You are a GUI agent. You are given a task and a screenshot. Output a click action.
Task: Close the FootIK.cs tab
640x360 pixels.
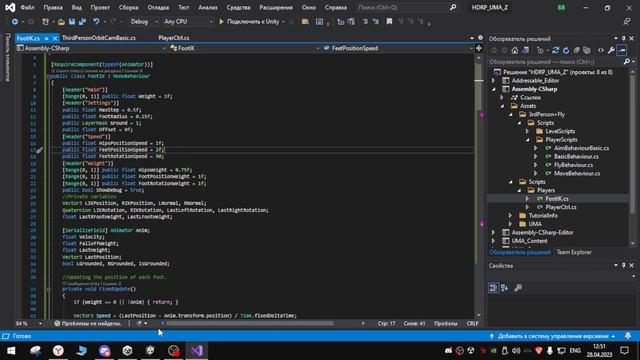coord(55,38)
